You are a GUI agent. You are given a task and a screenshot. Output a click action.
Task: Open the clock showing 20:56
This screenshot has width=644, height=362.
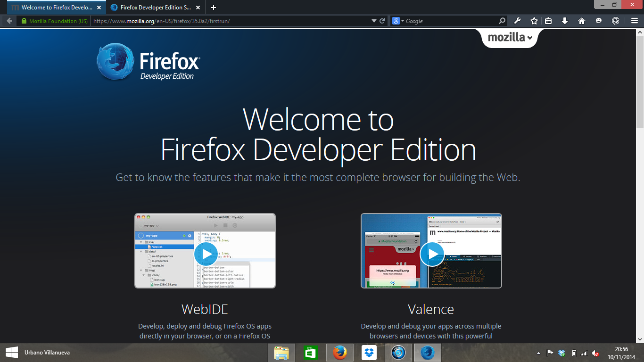621,353
